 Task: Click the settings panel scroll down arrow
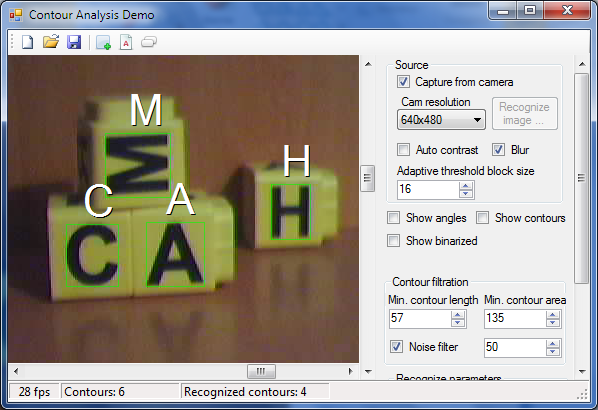pos(582,371)
